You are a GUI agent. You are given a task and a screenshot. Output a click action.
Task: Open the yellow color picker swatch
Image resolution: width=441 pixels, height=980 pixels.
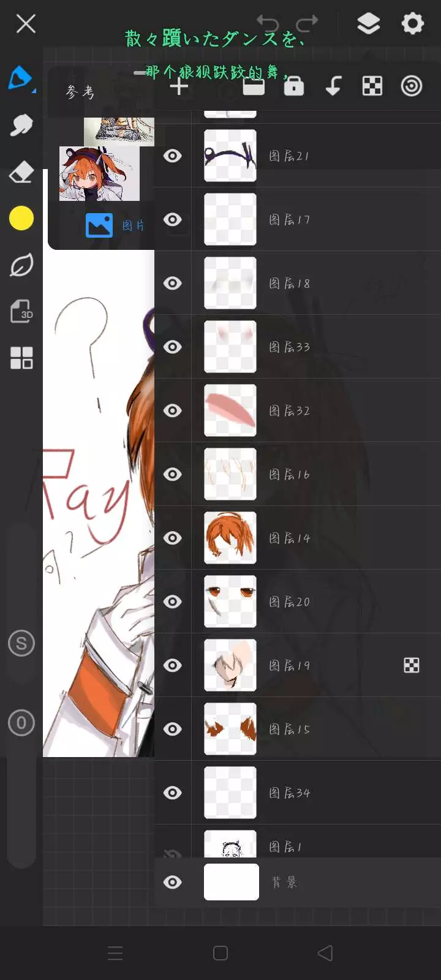[x=21, y=218]
